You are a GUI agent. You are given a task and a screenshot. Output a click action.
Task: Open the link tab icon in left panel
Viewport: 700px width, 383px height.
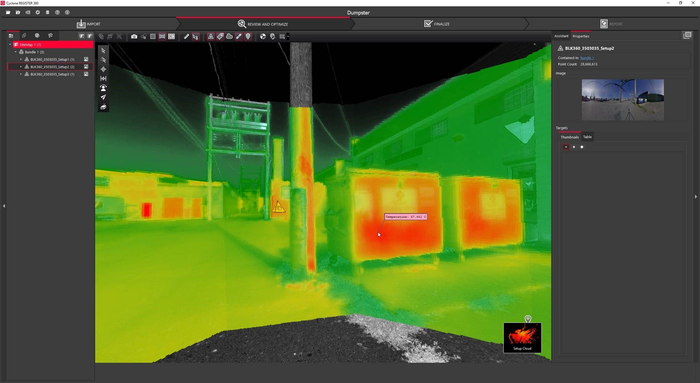24,36
